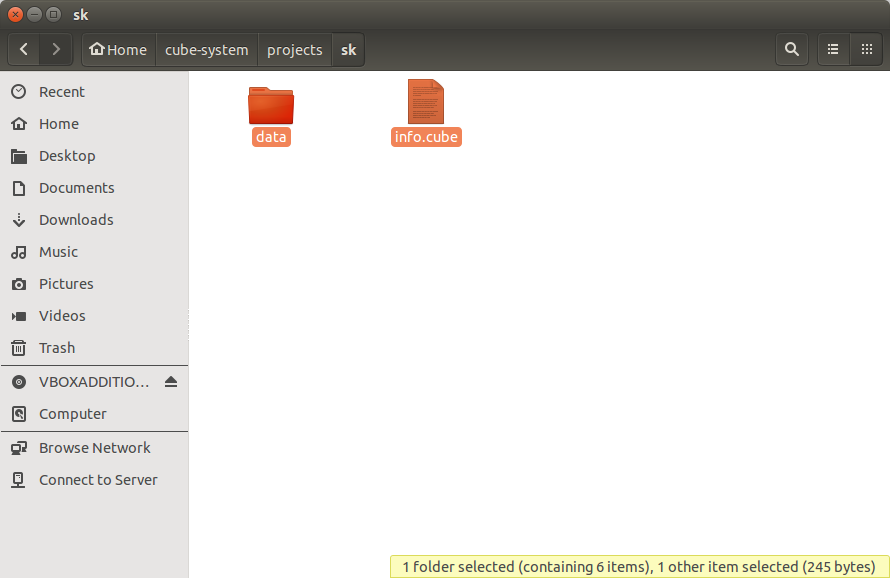Open Videos in the sidebar
The width and height of the screenshot is (890, 578).
click(94, 316)
